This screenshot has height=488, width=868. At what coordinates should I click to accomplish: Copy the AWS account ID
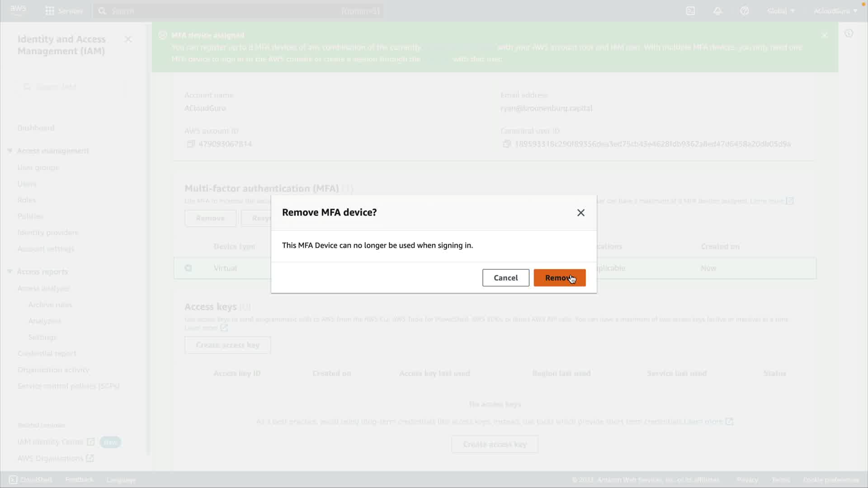coord(191,144)
